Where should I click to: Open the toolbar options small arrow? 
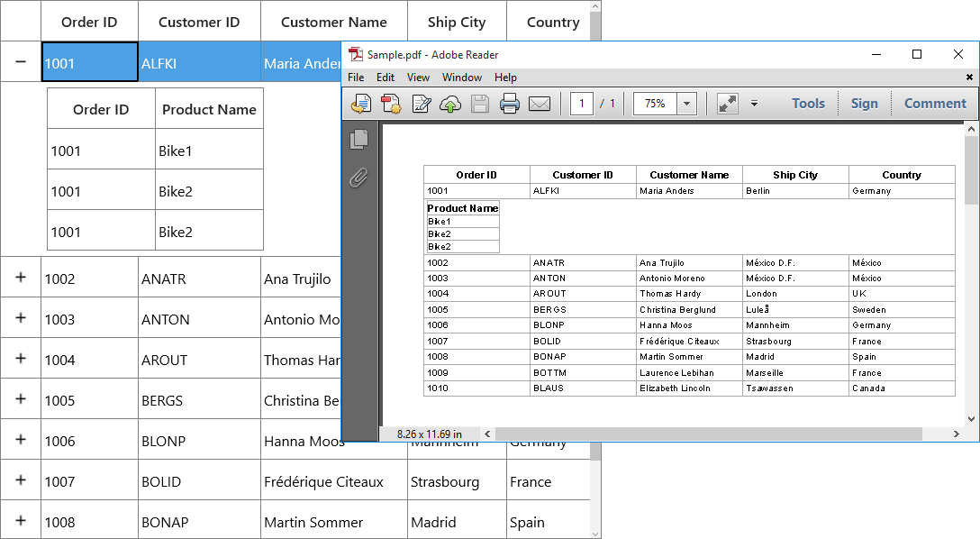[x=755, y=103]
